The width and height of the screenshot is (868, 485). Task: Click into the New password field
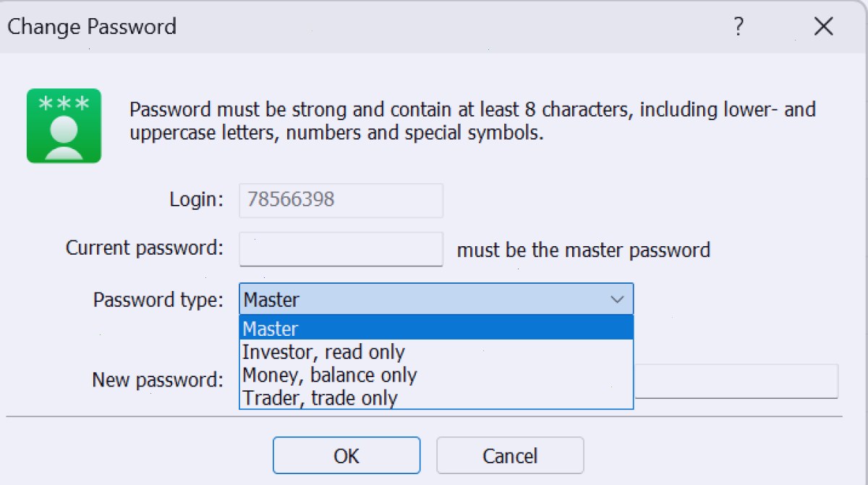point(736,381)
